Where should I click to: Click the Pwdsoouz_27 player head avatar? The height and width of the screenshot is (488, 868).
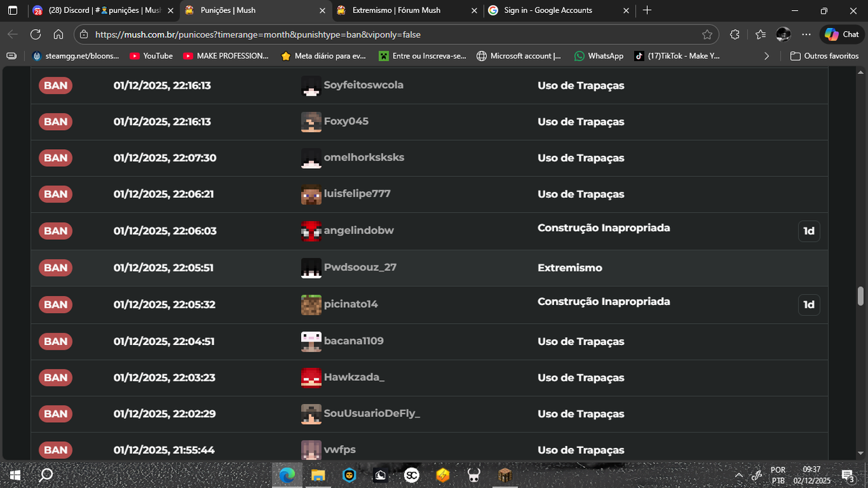pyautogui.click(x=311, y=268)
